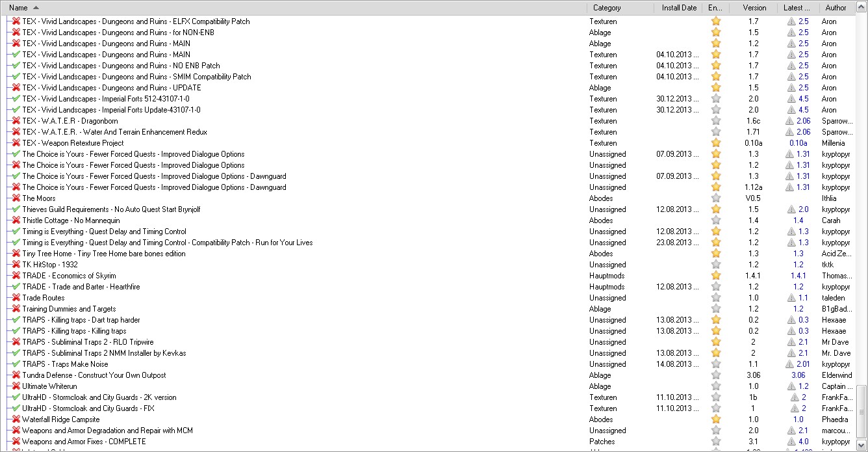
Task: Open latest version 2.06 link for W.A.T.E.R - Dragonborn
Action: [x=804, y=121]
